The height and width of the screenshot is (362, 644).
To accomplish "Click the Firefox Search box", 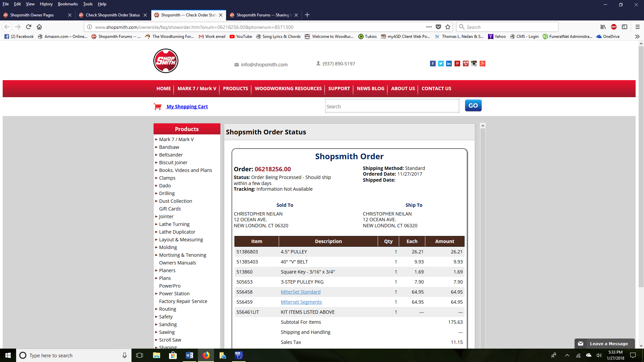I will (507, 27).
